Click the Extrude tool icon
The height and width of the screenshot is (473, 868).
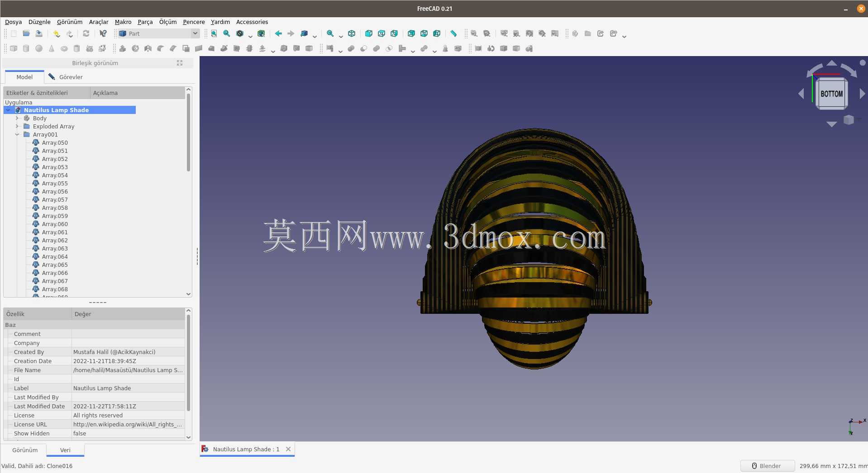pyautogui.click(x=123, y=48)
